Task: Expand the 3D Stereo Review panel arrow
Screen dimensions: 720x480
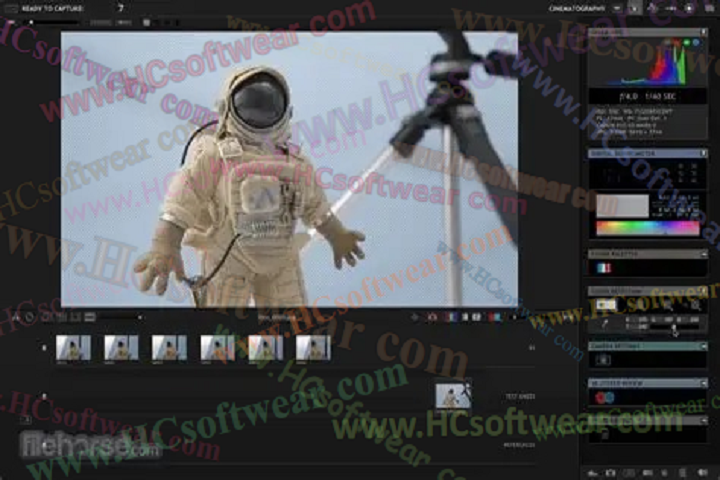Action: 703,383
